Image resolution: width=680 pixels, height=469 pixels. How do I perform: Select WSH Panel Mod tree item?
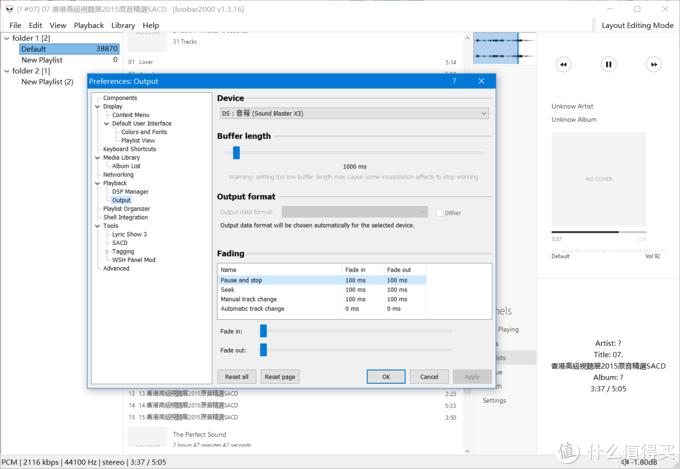(x=134, y=260)
